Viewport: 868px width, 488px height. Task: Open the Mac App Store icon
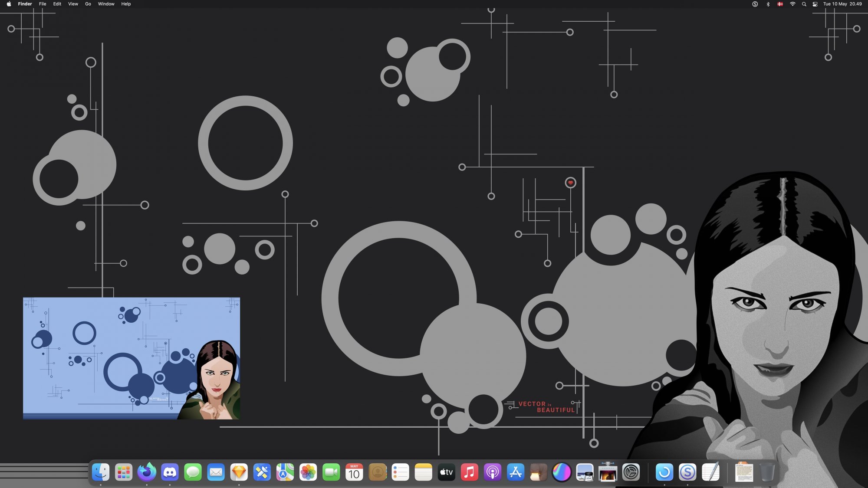click(x=516, y=472)
